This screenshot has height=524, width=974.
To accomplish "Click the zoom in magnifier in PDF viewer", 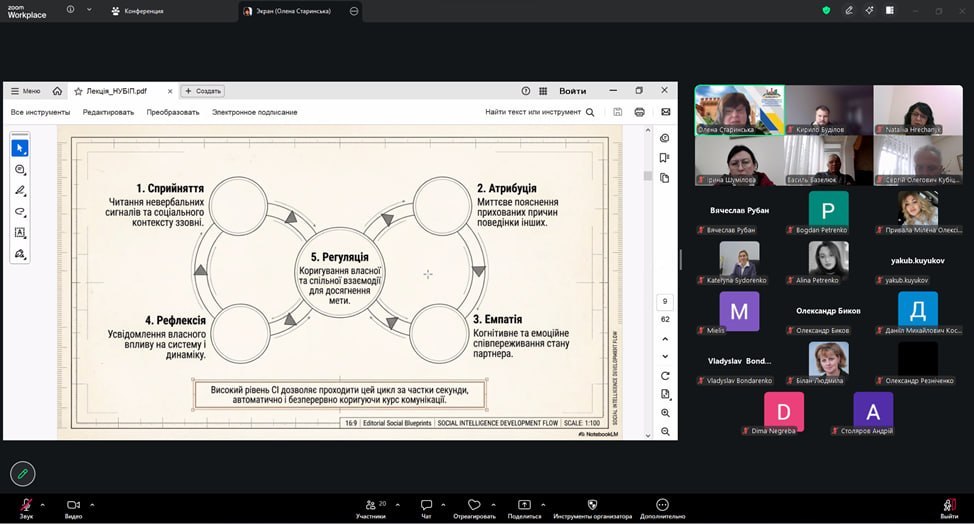I will (x=665, y=413).
